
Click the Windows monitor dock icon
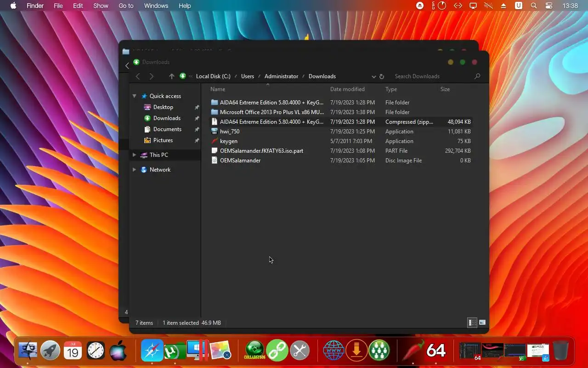(x=198, y=351)
